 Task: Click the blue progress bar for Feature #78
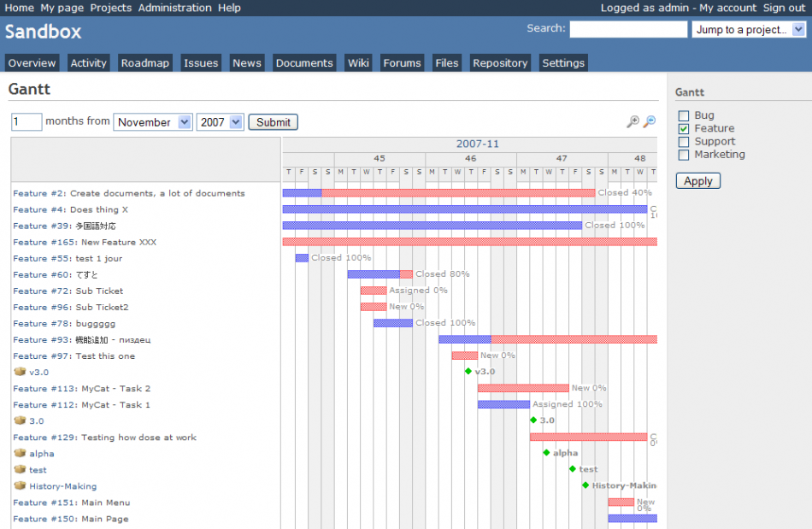point(392,323)
